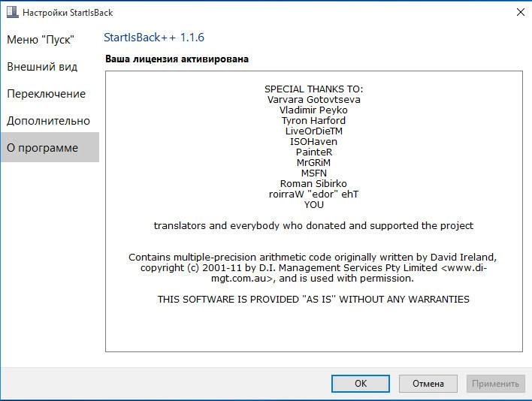
Task: Click the translators and everybody who donated line
Action: tap(313, 226)
